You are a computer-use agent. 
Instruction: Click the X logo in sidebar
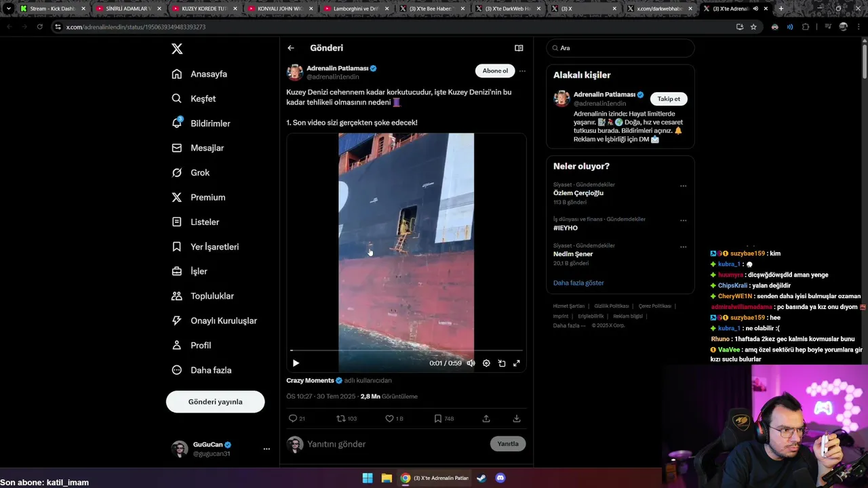[x=177, y=49]
